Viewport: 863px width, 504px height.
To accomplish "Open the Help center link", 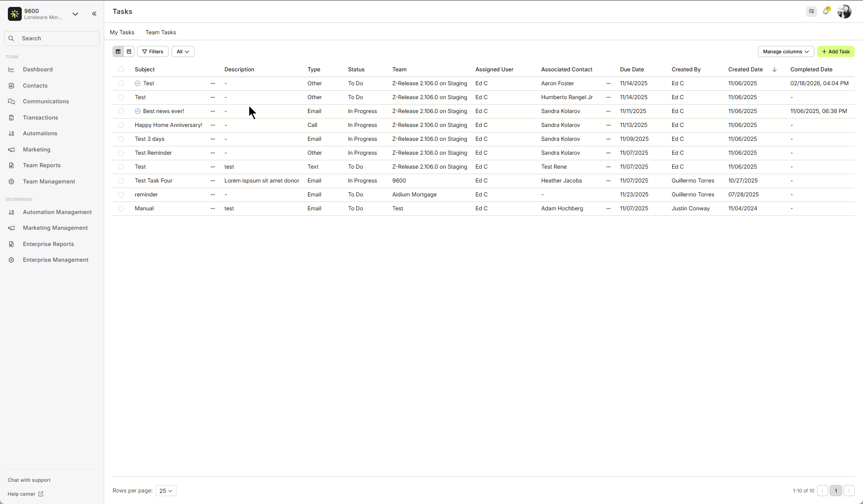I will (x=22, y=494).
